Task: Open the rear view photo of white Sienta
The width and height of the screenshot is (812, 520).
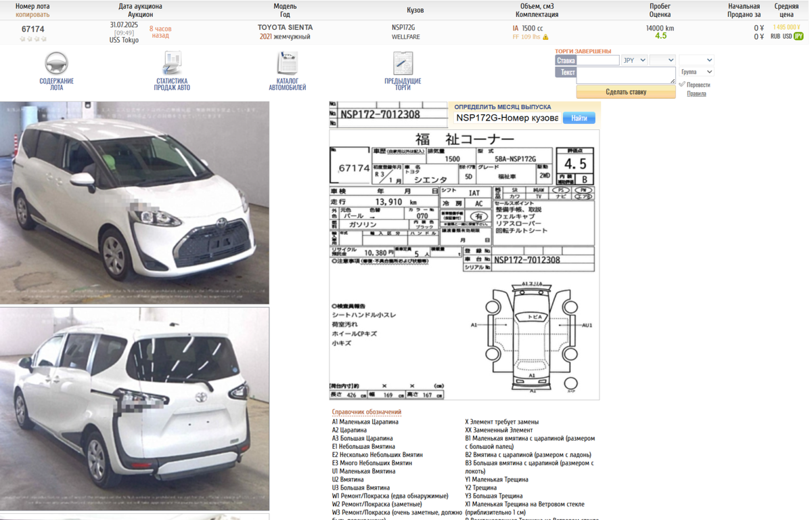Action: [135, 409]
